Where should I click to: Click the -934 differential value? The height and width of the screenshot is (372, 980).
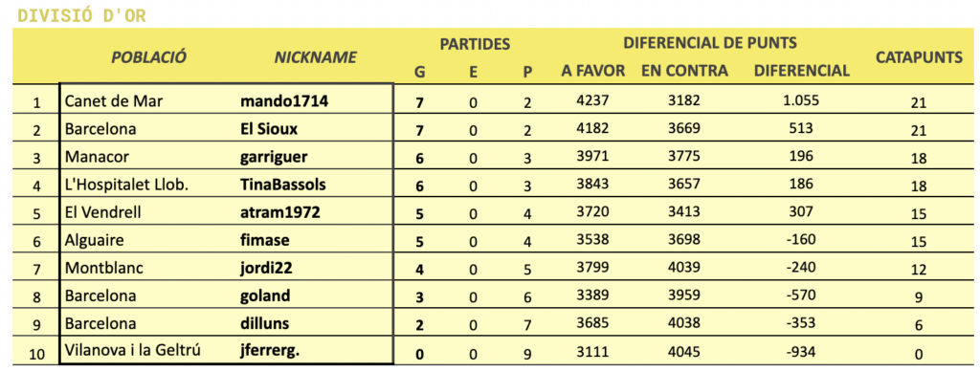[x=801, y=352]
